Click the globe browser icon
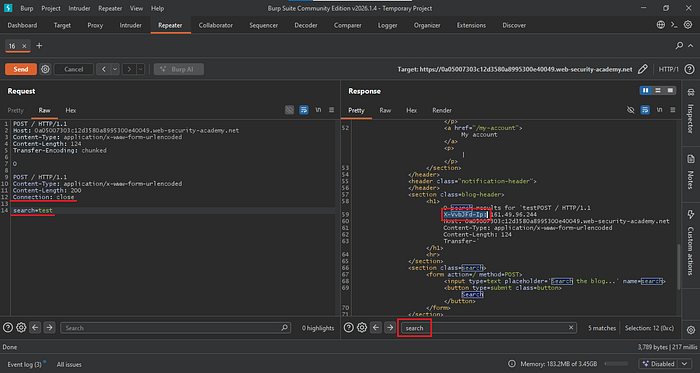This screenshot has width=700, height=373. coord(661,25)
